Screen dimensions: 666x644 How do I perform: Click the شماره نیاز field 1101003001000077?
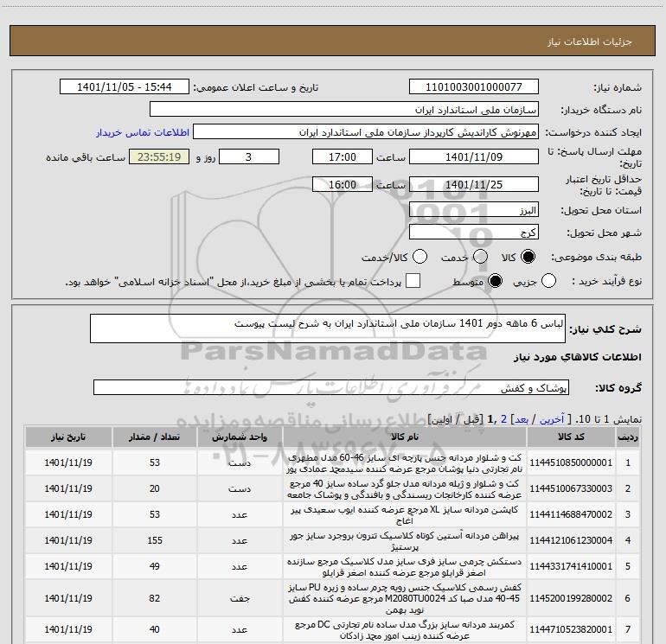pyautogui.click(x=474, y=87)
